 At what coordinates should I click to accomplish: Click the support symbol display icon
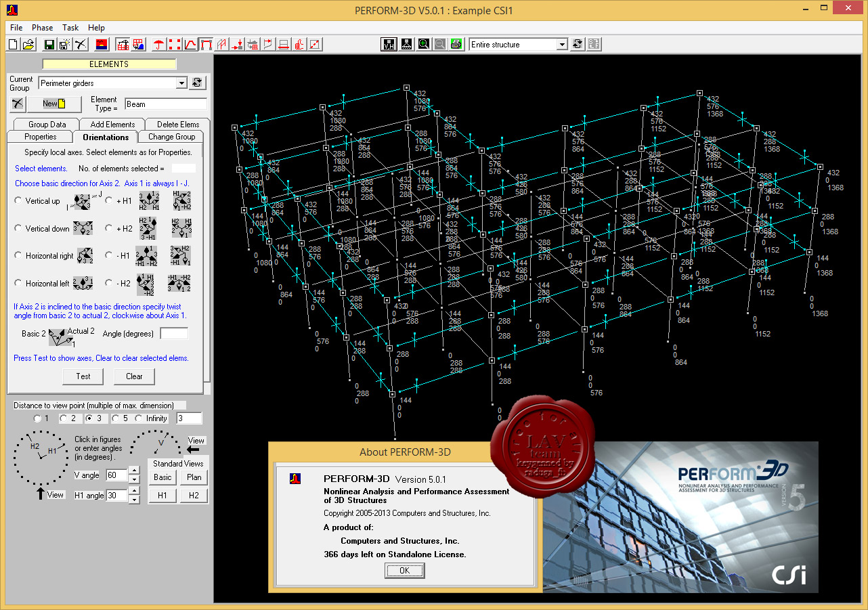pos(406,45)
